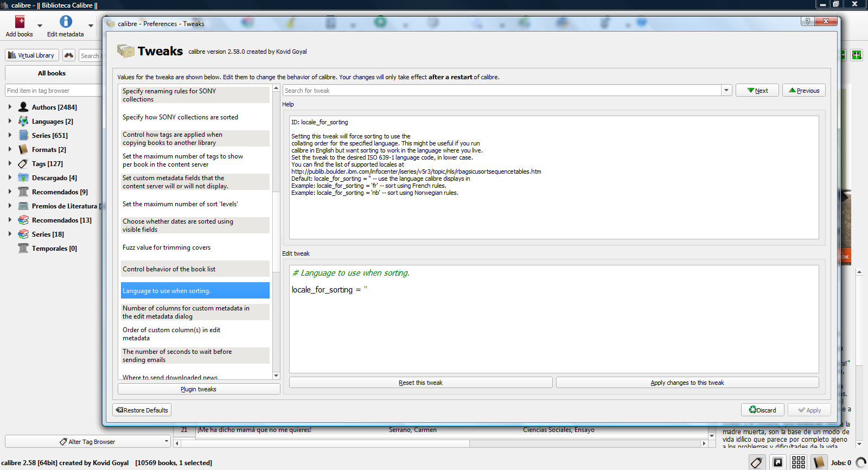Expand the Authors tree category
Image resolution: width=868 pixels, height=470 pixels.
10,107
